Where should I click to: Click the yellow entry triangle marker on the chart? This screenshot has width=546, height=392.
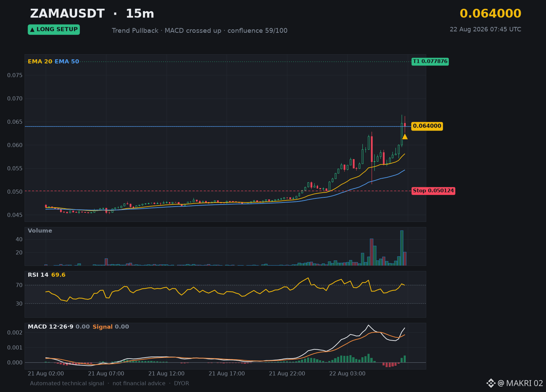coord(405,137)
